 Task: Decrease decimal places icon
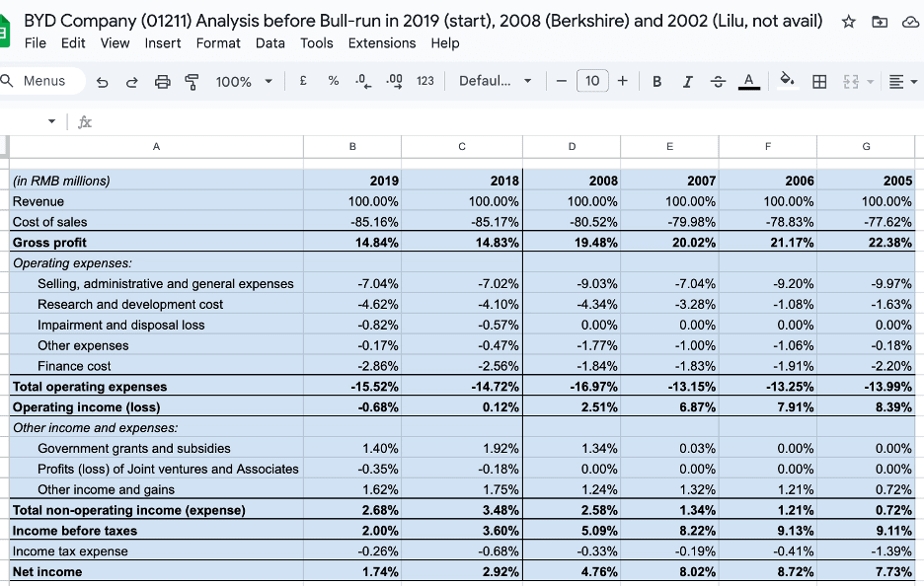click(x=363, y=81)
